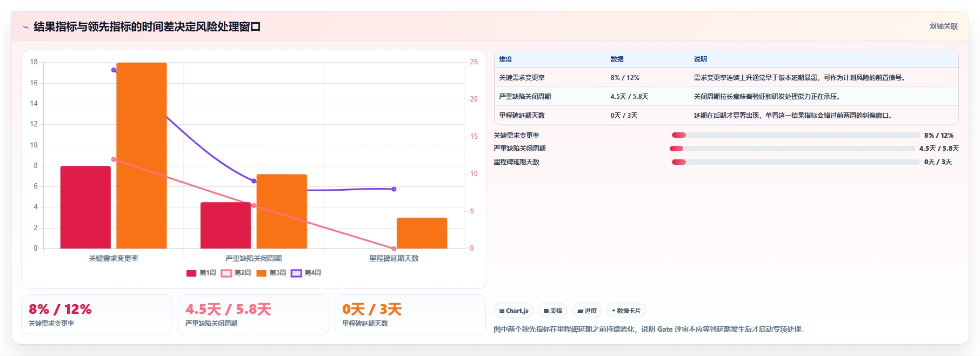
Task: Click purple line point above 里程碑延期天数
Action: click(x=394, y=189)
